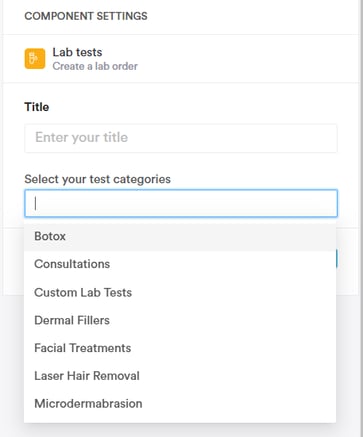Click the orange Lab tests icon
The height and width of the screenshot is (437, 363).
[x=35, y=59]
